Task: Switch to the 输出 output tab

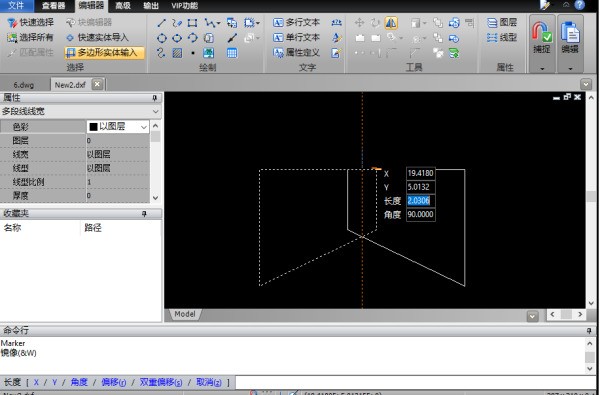Action: (151, 5)
